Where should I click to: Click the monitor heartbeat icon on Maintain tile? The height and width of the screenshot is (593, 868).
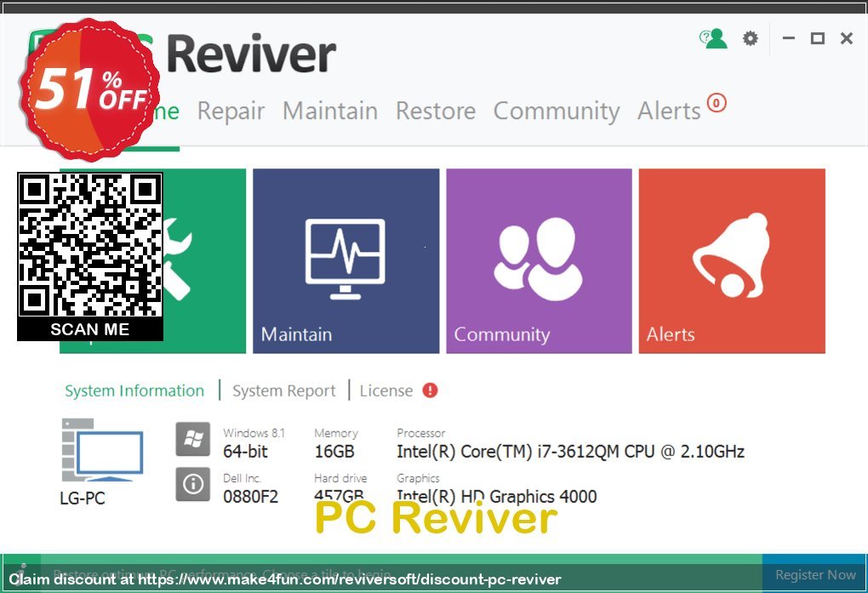coord(345,259)
